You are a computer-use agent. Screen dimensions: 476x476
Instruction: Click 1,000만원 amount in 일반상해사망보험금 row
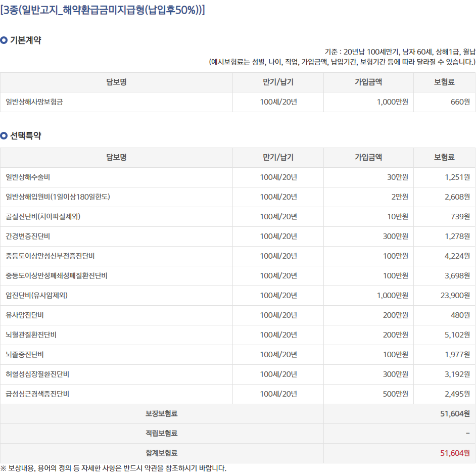coord(393,102)
